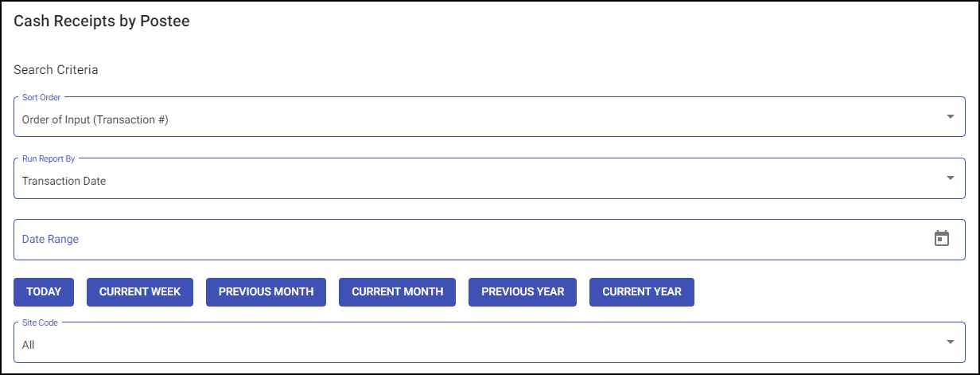Click the 'Sort Order' field label
Viewport: 980px width, 375px height.
coord(41,97)
